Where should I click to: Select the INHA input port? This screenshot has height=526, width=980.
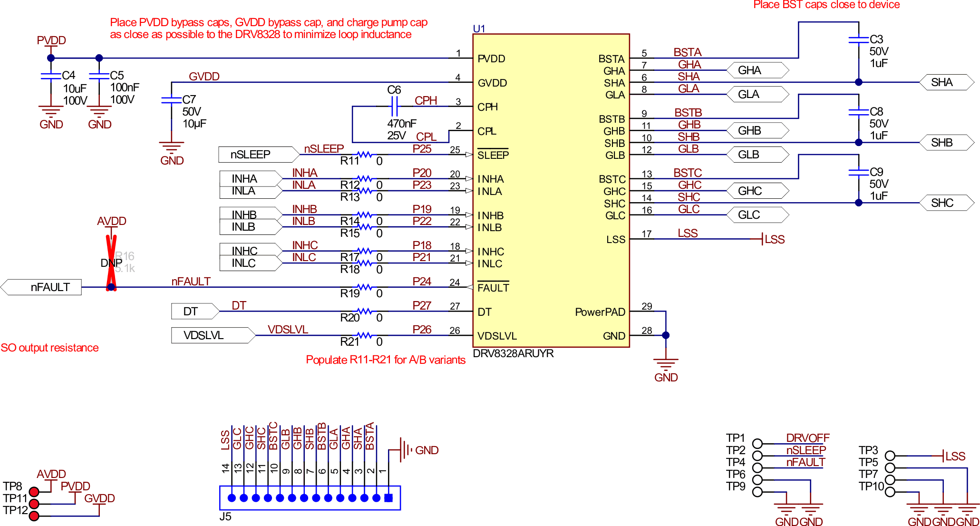(x=251, y=178)
